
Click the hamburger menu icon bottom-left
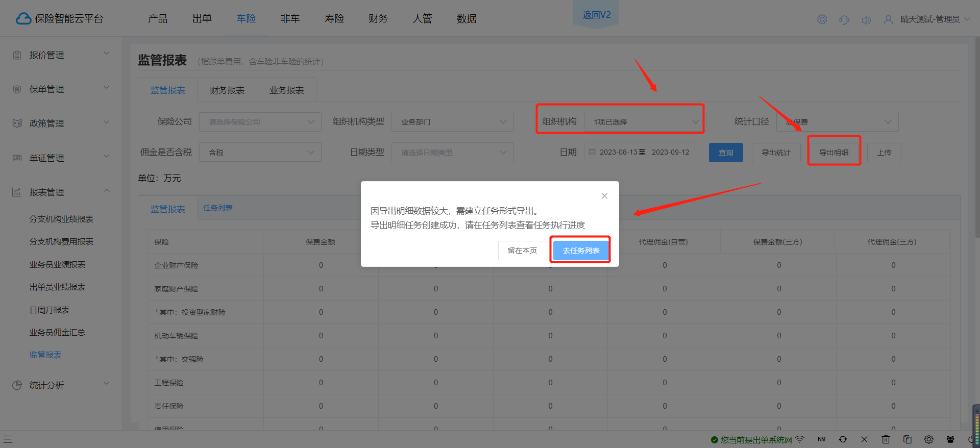click(8, 439)
